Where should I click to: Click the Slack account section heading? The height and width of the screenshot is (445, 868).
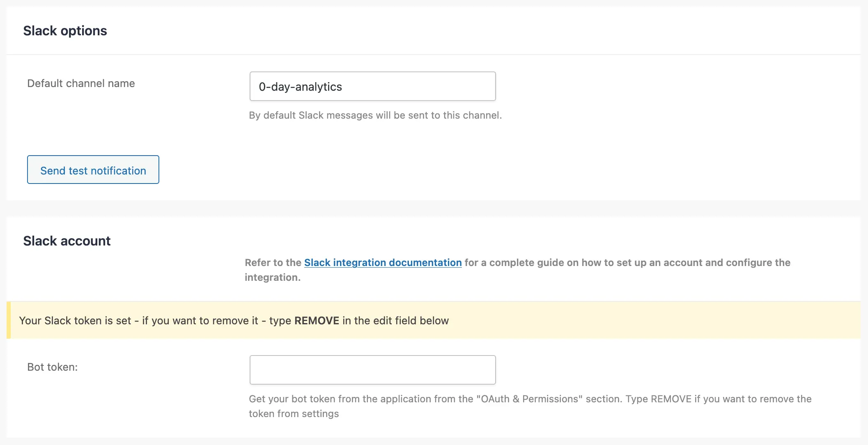point(67,241)
